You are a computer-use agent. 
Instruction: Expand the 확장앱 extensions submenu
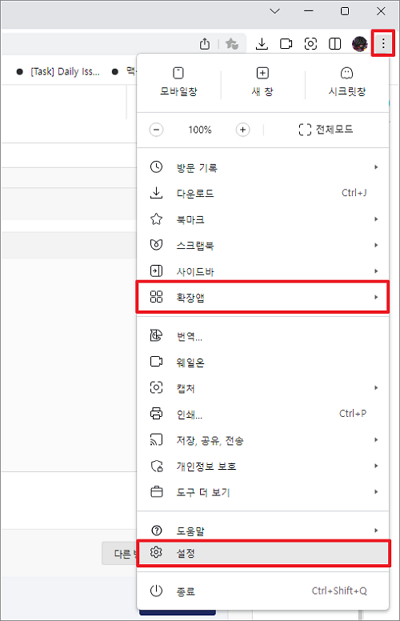tap(263, 297)
